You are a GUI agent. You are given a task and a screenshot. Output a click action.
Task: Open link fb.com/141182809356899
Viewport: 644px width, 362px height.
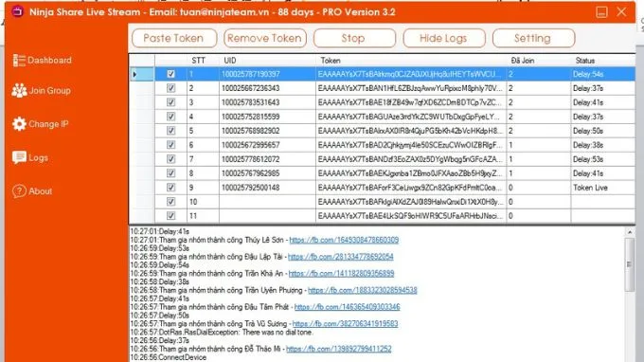(x=341, y=273)
